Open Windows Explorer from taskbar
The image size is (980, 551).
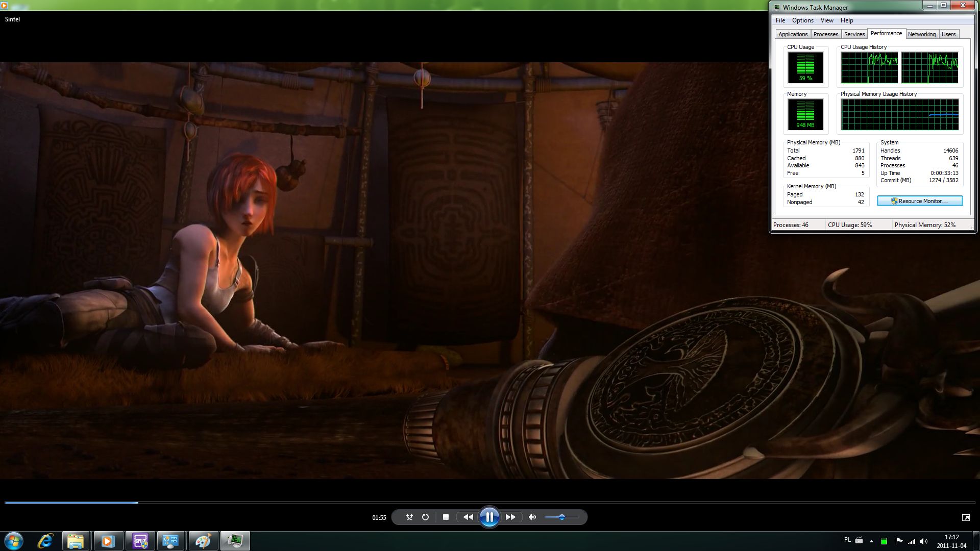[76, 541]
